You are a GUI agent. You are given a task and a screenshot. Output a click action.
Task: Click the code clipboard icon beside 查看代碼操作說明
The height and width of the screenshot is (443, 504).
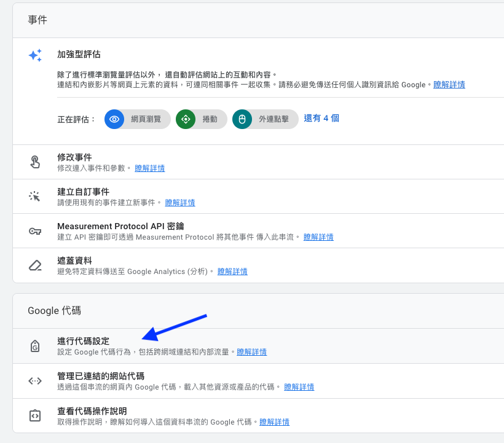(x=35, y=415)
